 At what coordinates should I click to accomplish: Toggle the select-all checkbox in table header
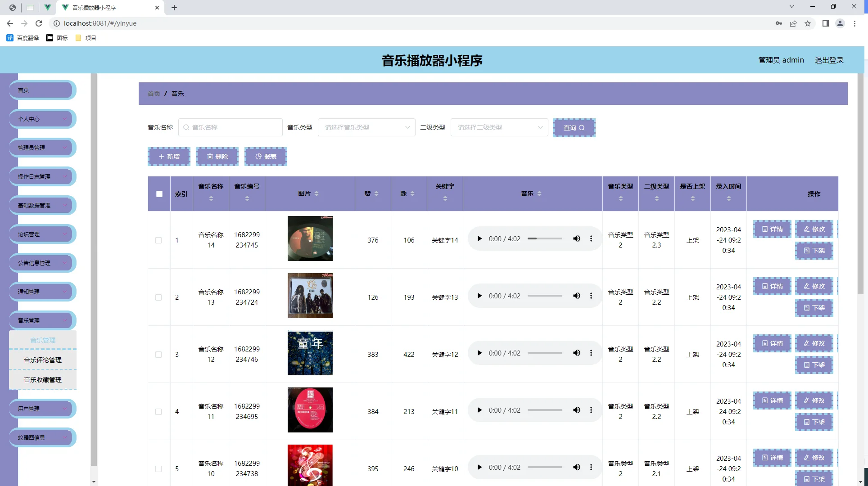(159, 193)
